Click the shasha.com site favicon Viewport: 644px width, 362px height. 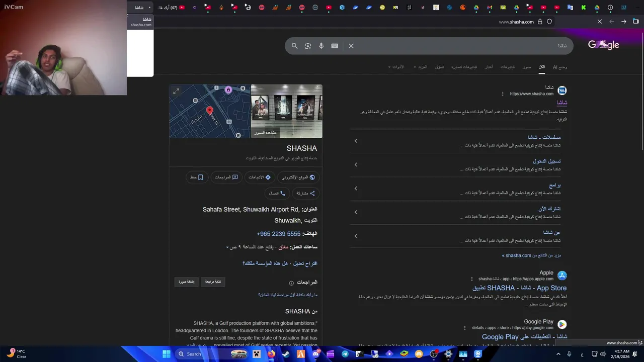pyautogui.click(x=562, y=90)
